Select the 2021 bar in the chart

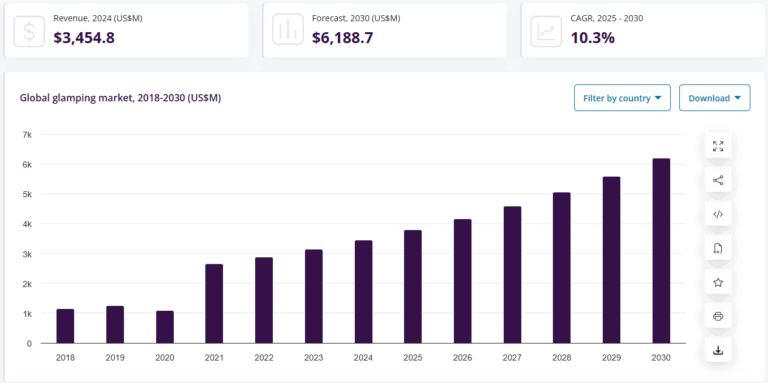(214, 304)
